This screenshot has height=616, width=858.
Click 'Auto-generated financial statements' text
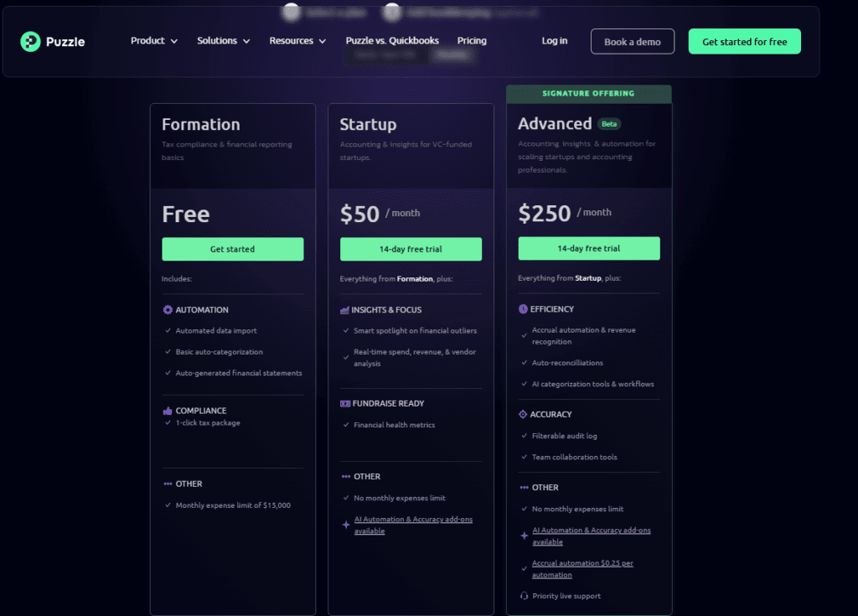point(239,374)
